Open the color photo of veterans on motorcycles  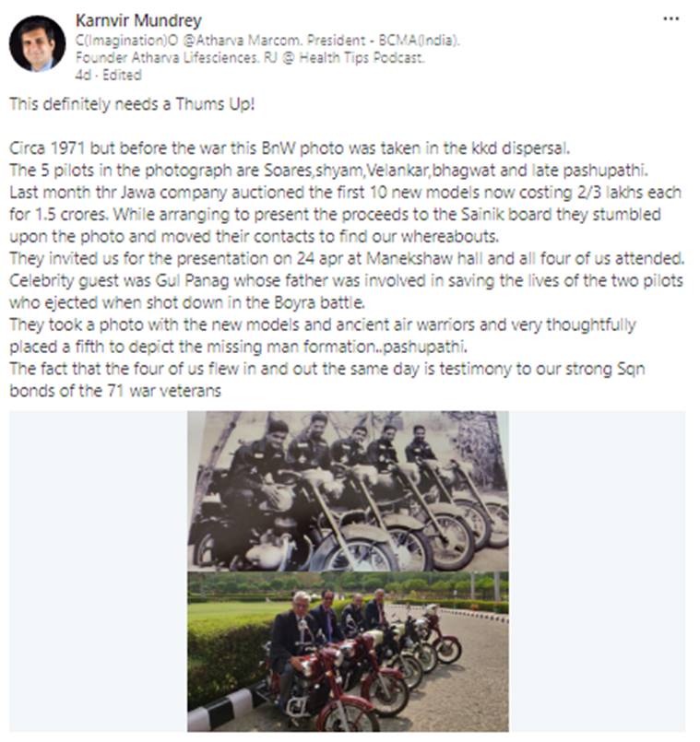(x=348, y=652)
